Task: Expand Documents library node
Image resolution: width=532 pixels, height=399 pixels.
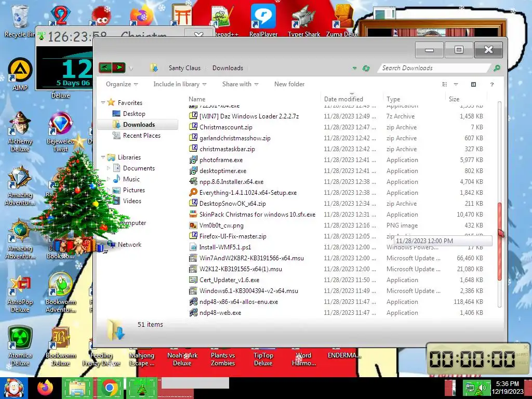Action: coord(109,168)
